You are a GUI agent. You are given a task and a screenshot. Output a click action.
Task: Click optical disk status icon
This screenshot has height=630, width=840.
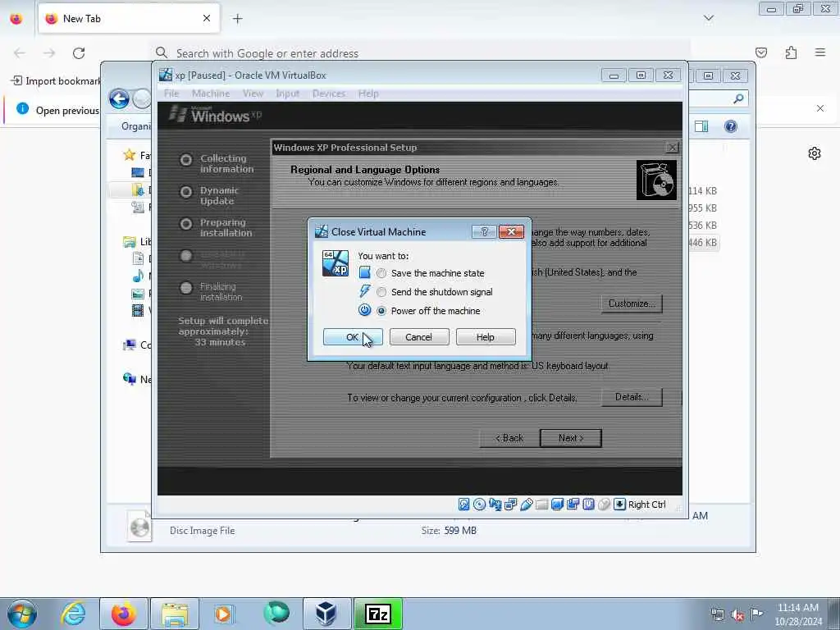coord(479,504)
